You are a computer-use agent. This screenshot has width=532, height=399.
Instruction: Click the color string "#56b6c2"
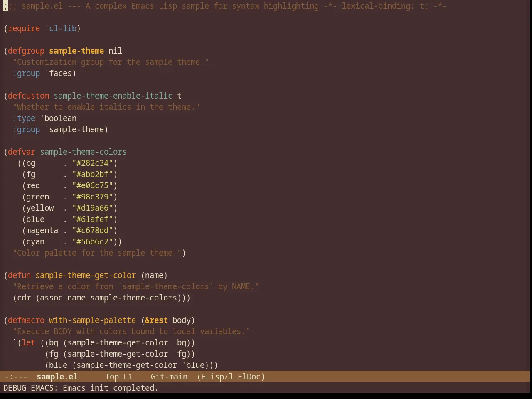coord(92,241)
